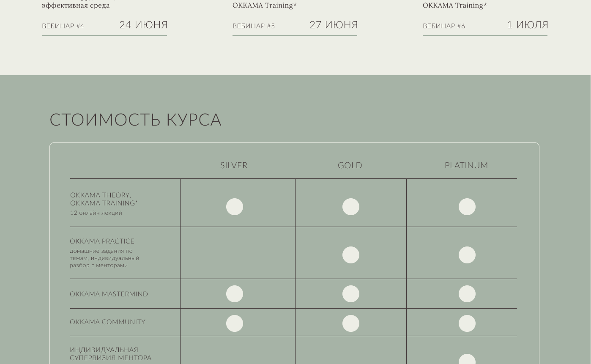Click the Platinum dot in OKKAMA Practice row
The width and height of the screenshot is (591, 364).
(x=467, y=255)
